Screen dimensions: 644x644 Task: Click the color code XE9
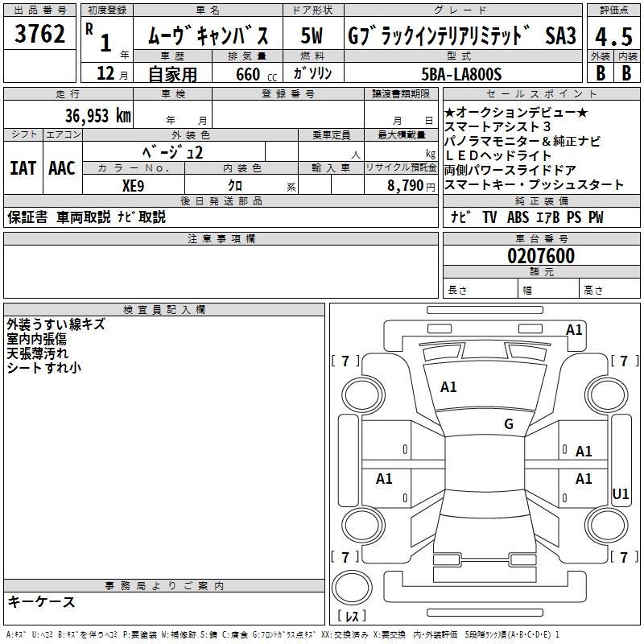134,185
